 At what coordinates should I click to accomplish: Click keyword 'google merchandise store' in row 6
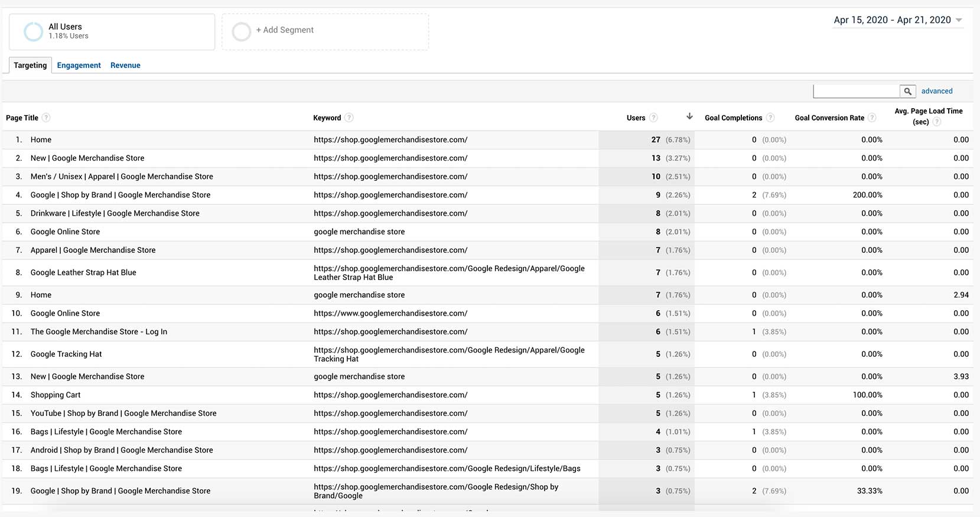359,232
